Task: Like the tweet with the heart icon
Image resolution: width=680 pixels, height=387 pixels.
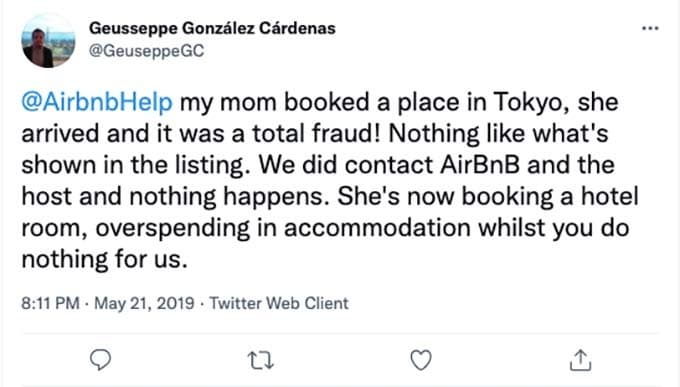Action: pyautogui.click(x=421, y=360)
